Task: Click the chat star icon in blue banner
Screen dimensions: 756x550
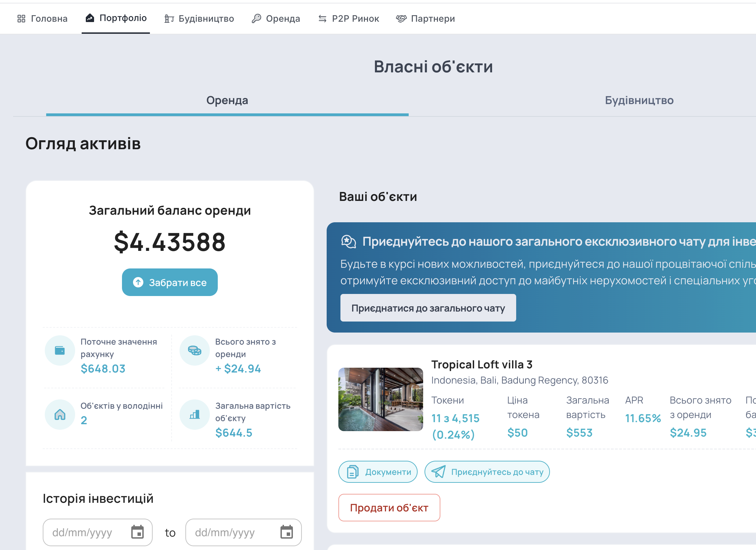Action: click(348, 242)
